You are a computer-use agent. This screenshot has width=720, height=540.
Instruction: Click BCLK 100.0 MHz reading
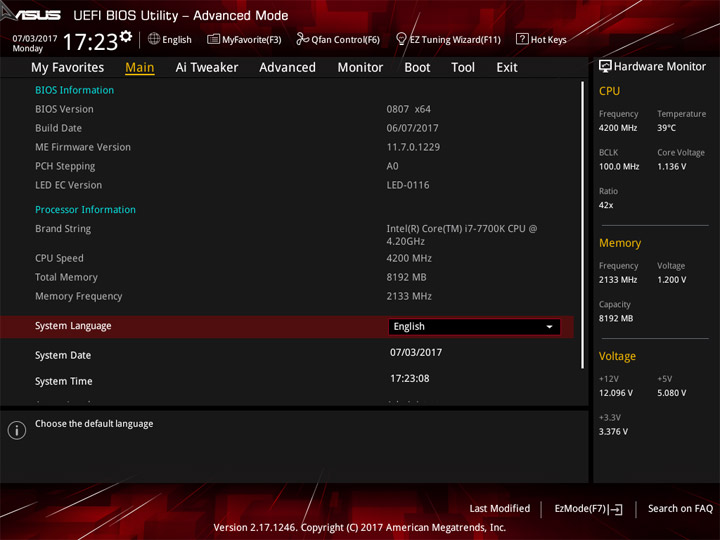pos(619,166)
